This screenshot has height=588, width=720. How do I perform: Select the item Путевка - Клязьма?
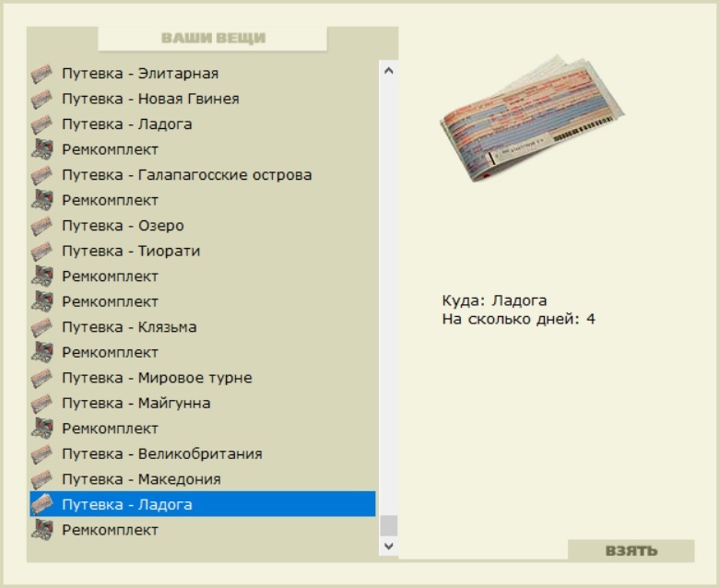tap(129, 327)
